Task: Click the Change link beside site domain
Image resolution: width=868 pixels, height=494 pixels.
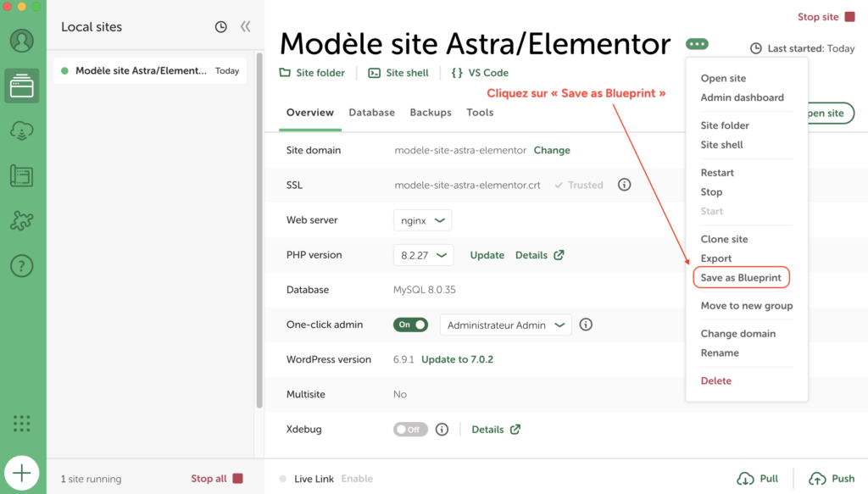Action: point(552,151)
